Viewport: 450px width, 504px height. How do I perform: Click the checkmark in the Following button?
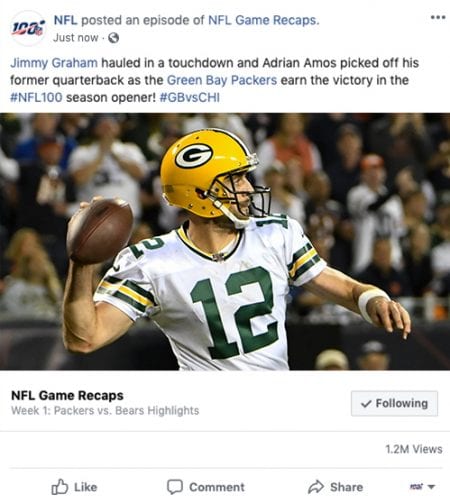pyautogui.click(x=366, y=404)
